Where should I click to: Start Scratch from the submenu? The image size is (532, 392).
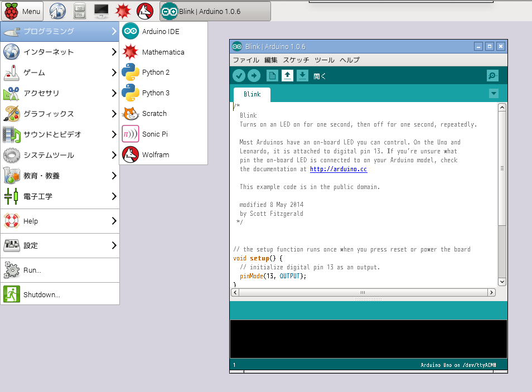[x=163, y=113]
